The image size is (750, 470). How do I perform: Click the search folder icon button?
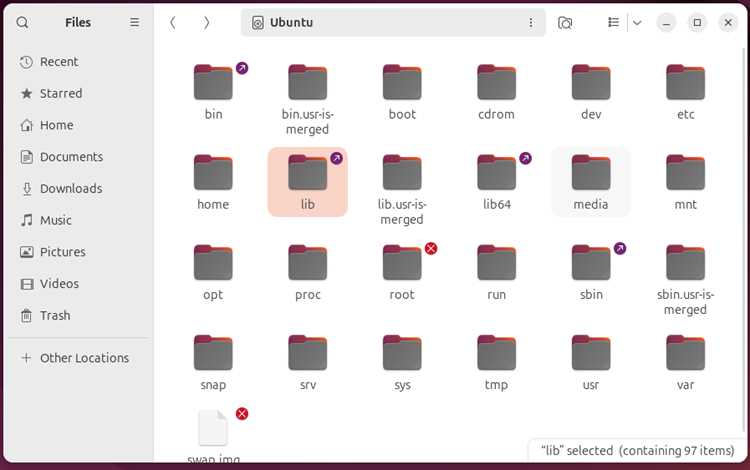(565, 22)
